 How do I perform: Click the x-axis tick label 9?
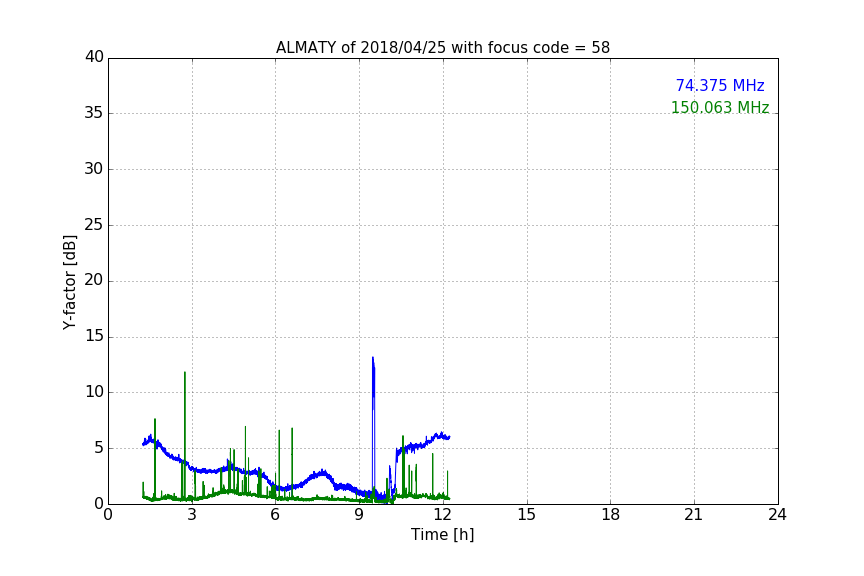pyautogui.click(x=359, y=515)
